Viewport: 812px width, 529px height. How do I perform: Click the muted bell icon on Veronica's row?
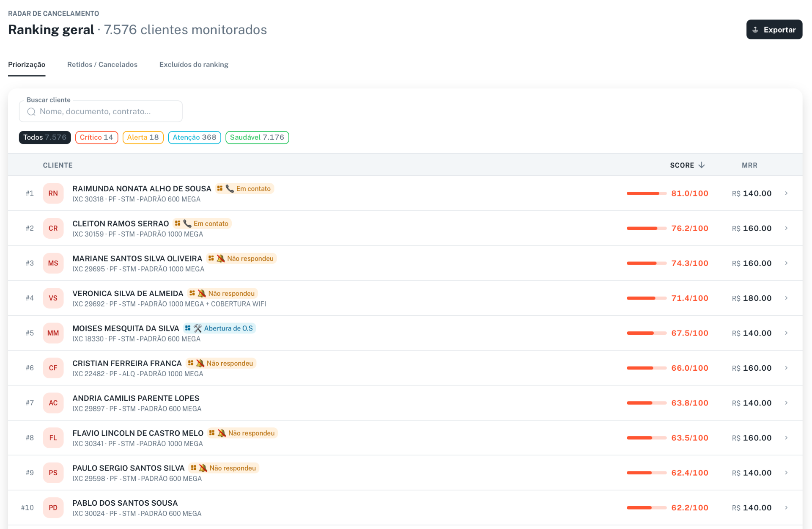pyautogui.click(x=202, y=293)
